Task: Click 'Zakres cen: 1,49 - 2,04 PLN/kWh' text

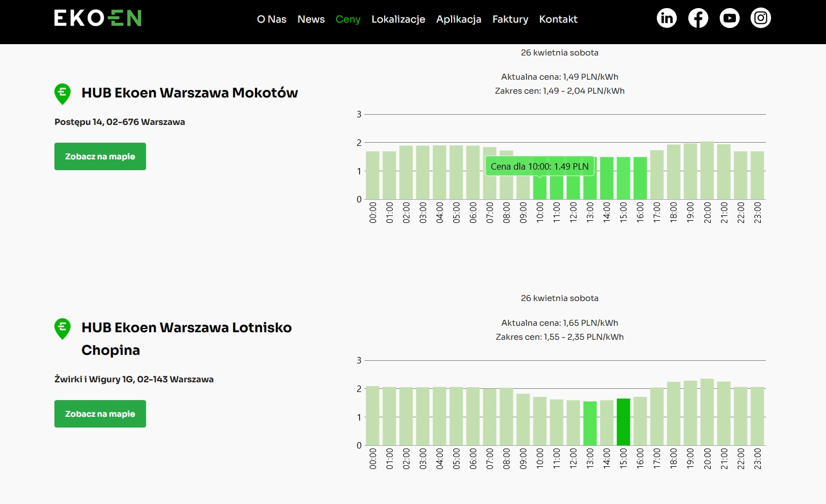Action: [x=560, y=91]
